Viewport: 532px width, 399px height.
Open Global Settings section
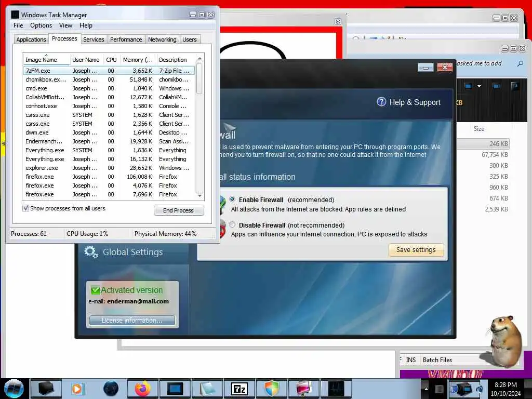tap(132, 252)
